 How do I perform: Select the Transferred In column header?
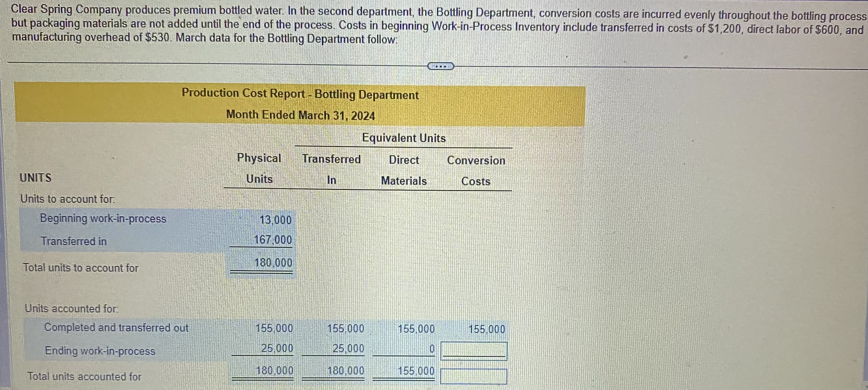(x=332, y=169)
